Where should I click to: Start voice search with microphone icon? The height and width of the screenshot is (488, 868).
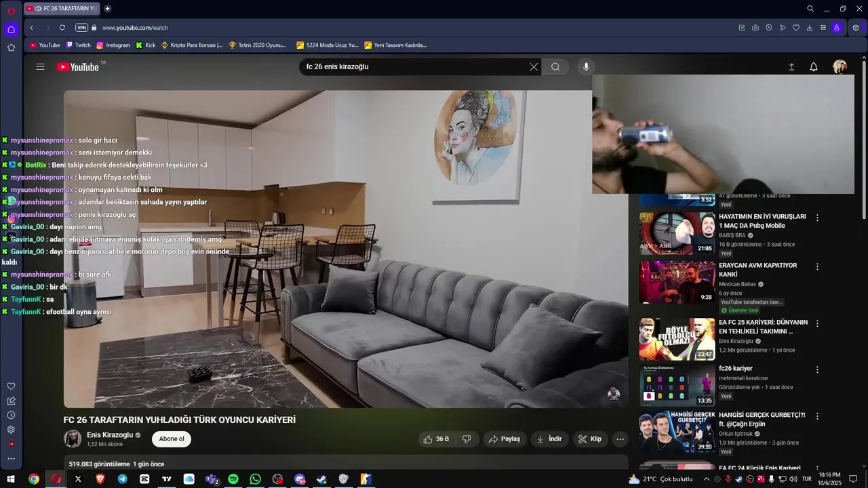587,66
